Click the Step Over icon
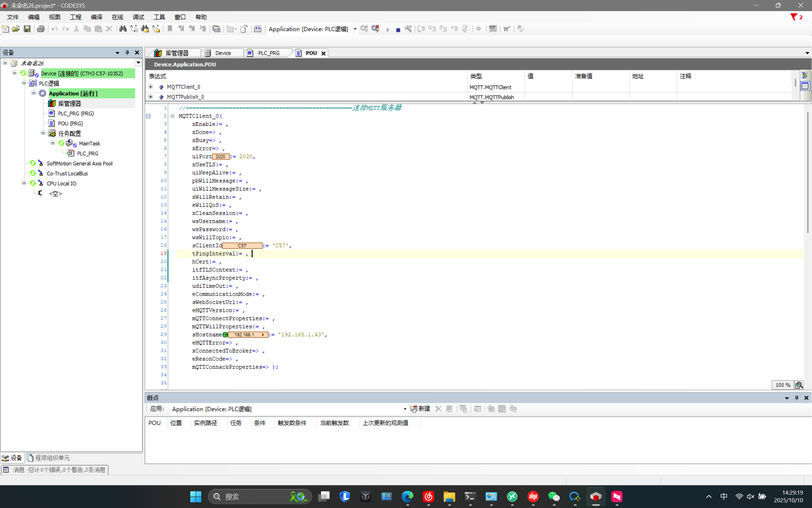Screen dimensions: 812x508 (x=421, y=29)
